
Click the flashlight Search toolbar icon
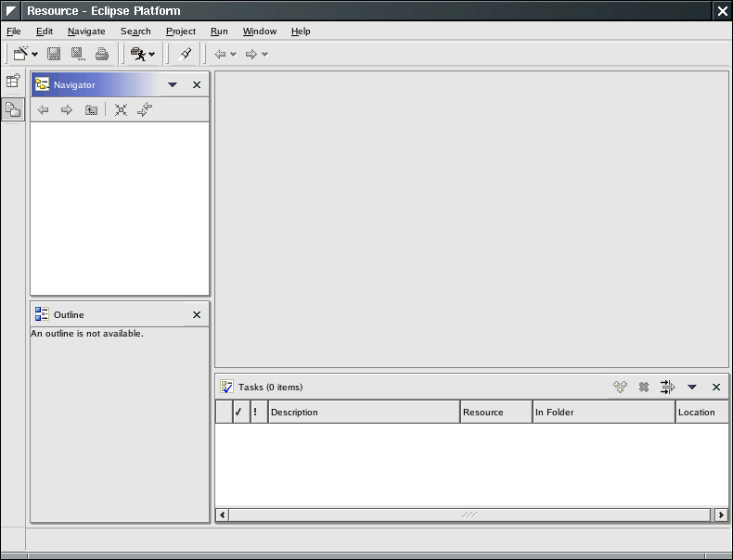click(x=185, y=54)
